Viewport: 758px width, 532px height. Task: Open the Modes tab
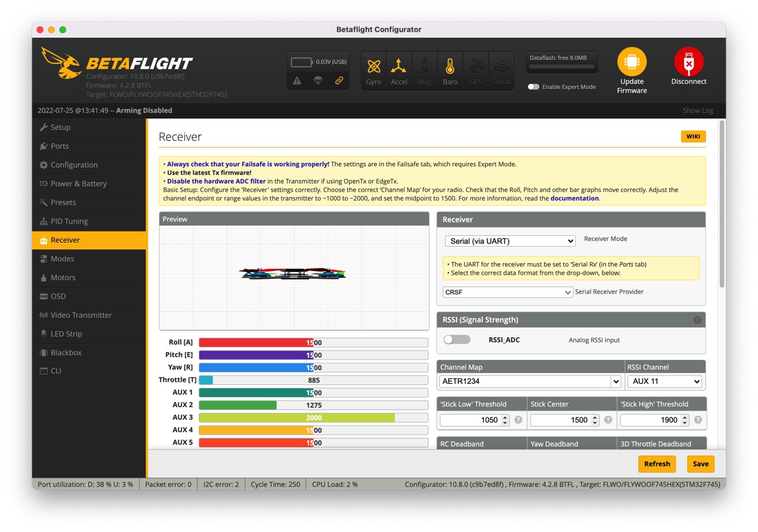coord(89,259)
